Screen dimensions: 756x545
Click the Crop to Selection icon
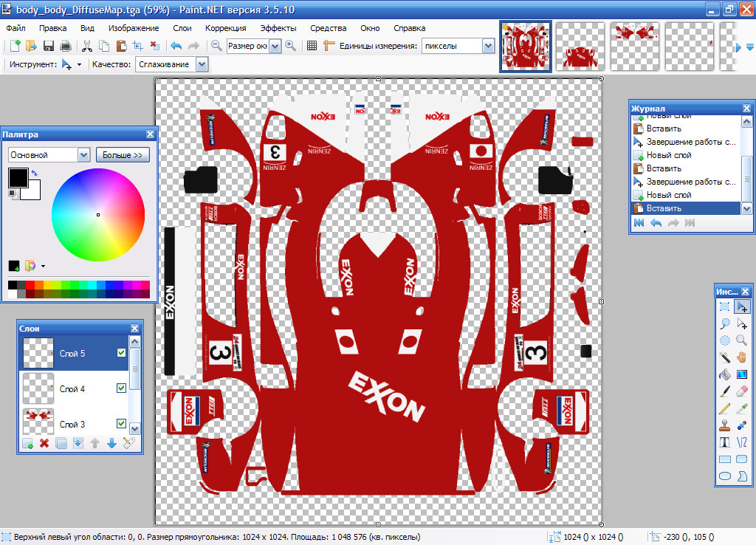click(x=138, y=46)
